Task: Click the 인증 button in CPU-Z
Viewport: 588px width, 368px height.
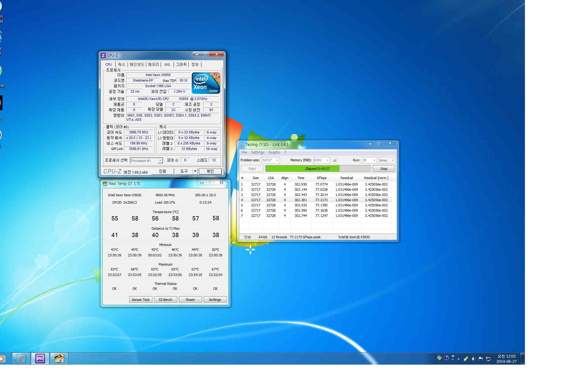Action: tap(163, 171)
